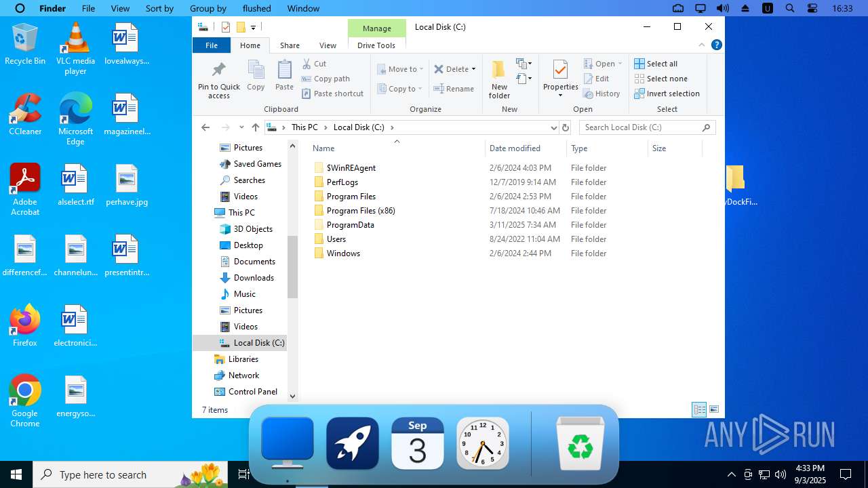Open Properties from the ribbon
The image size is (868, 488).
[560, 78]
